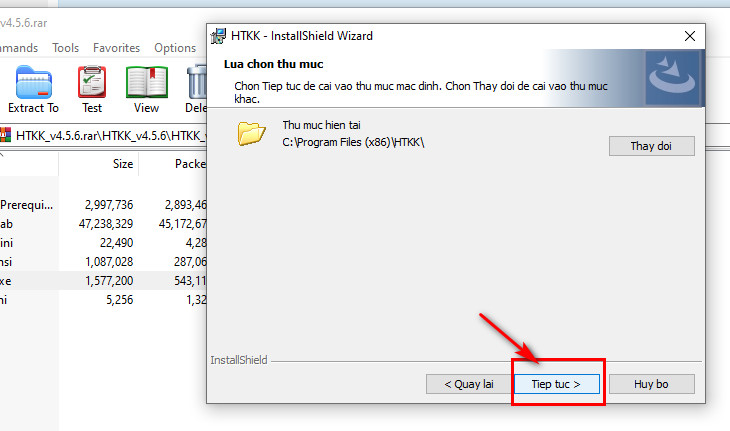Click the folder icon beside Thu muc hien tai

click(251, 134)
